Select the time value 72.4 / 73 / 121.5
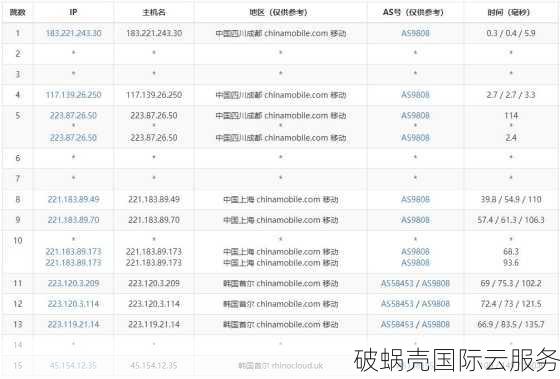The height and width of the screenshot is (379, 560). pos(511,304)
